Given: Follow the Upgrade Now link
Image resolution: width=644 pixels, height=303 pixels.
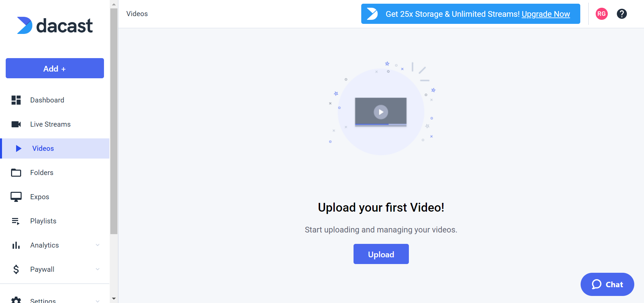Looking at the screenshot, I should [x=546, y=14].
